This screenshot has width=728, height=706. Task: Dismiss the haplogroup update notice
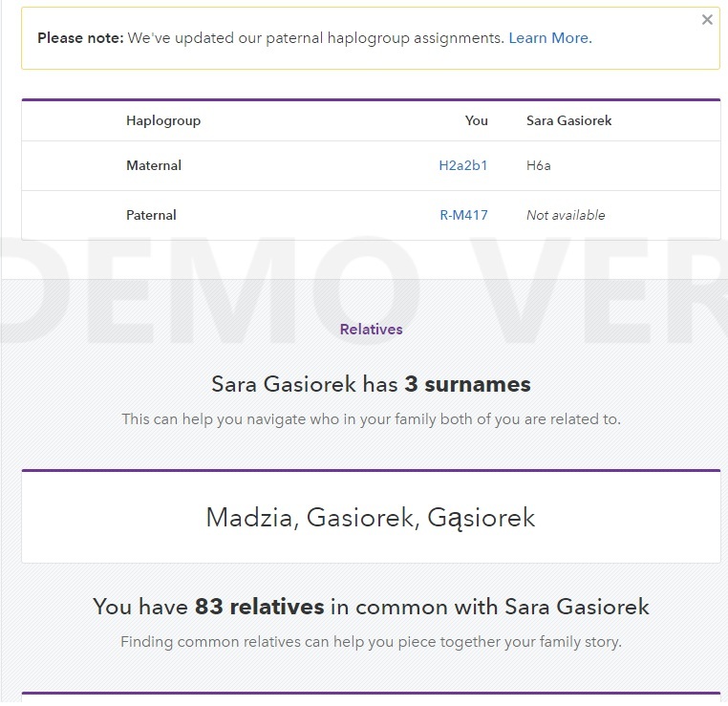[707, 19]
